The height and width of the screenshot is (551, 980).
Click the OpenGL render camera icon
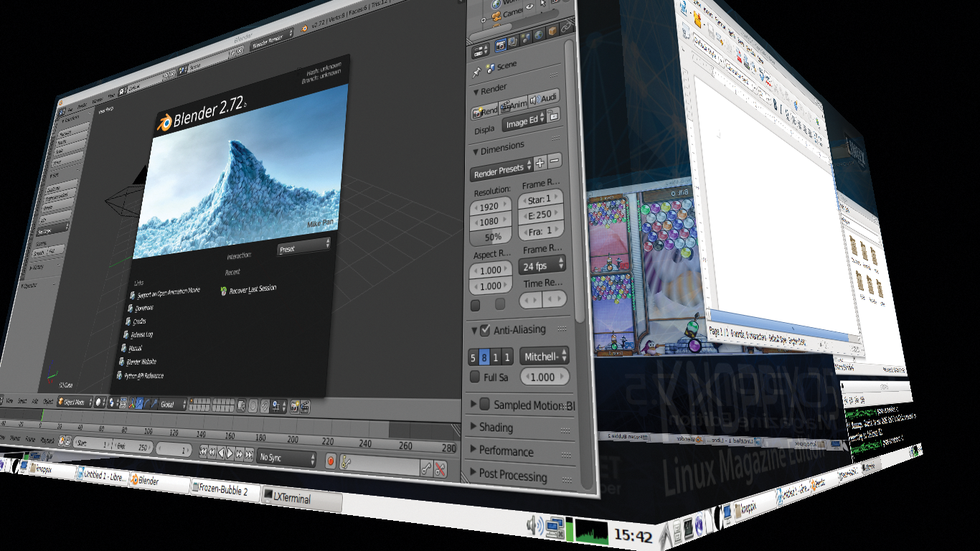(x=294, y=406)
